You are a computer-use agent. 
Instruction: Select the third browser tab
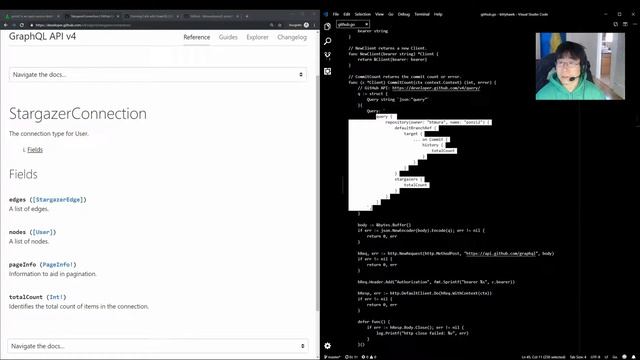coord(151,16)
